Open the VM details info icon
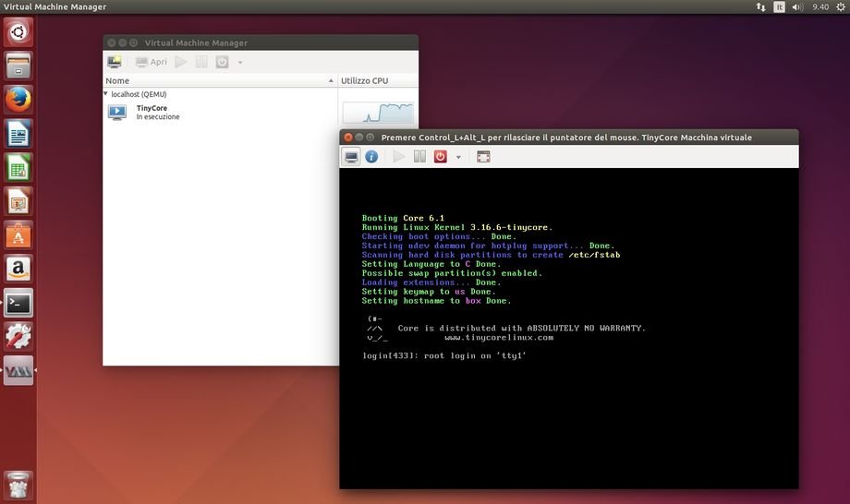The image size is (850, 504). [x=371, y=157]
